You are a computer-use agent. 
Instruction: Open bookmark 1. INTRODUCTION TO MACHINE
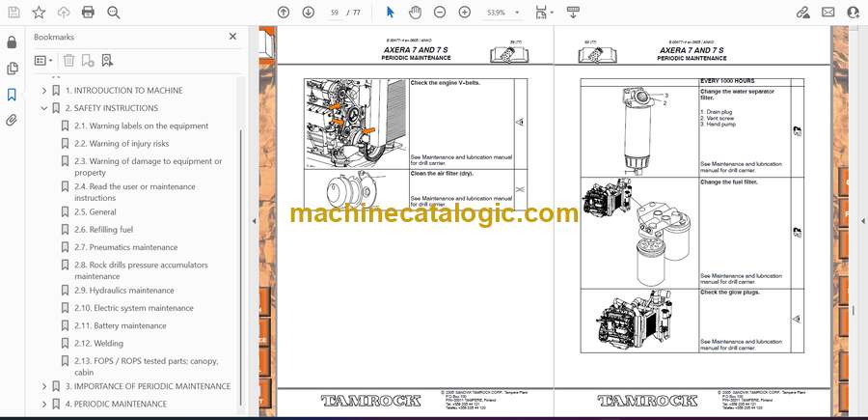coord(124,91)
